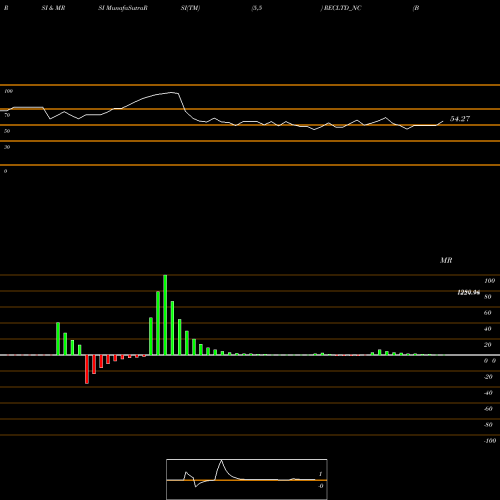This screenshot has height=500, width=500.
Task: Click the 1220.96 value label
Action: [468, 293]
